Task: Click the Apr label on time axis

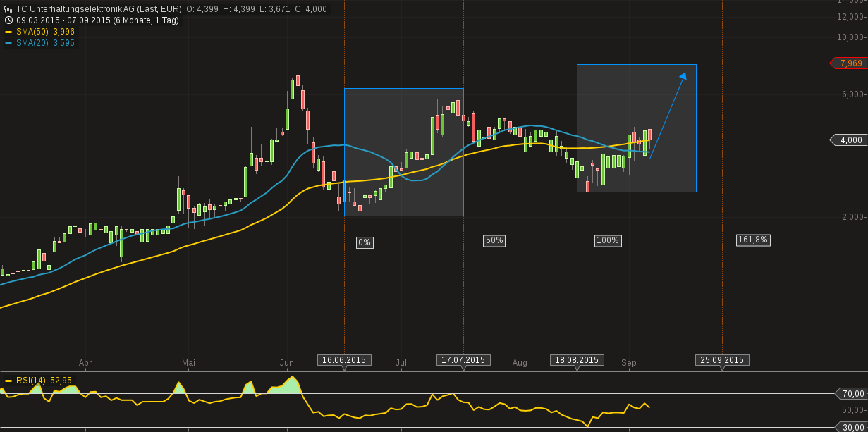Action: point(85,363)
